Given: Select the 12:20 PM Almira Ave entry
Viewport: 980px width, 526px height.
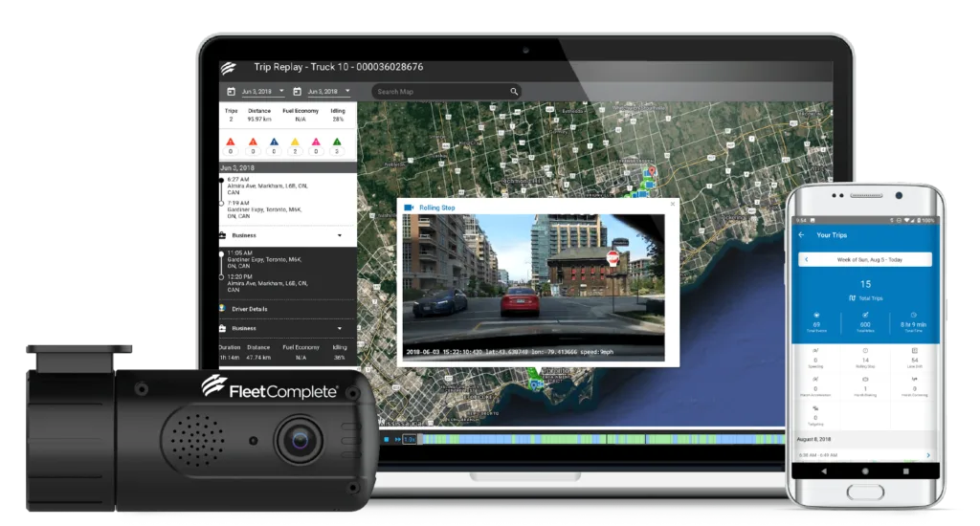Looking at the screenshot, I should [x=268, y=283].
